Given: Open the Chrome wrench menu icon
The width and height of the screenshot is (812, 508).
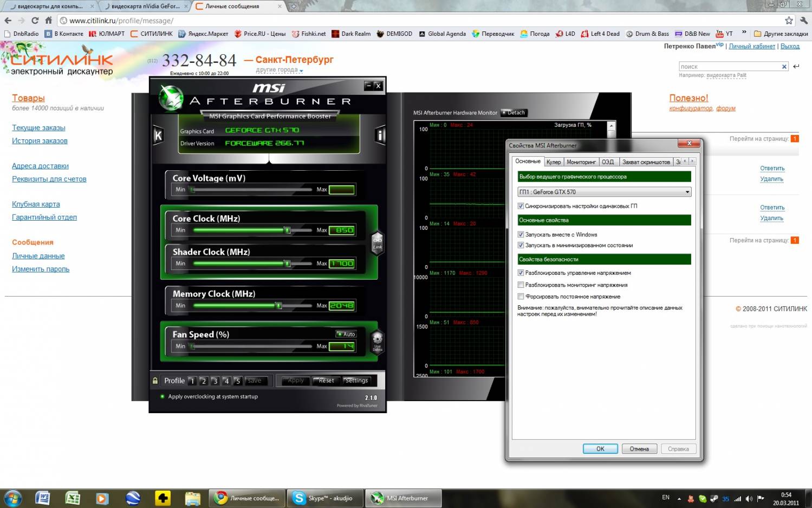Looking at the screenshot, I should coord(803,21).
